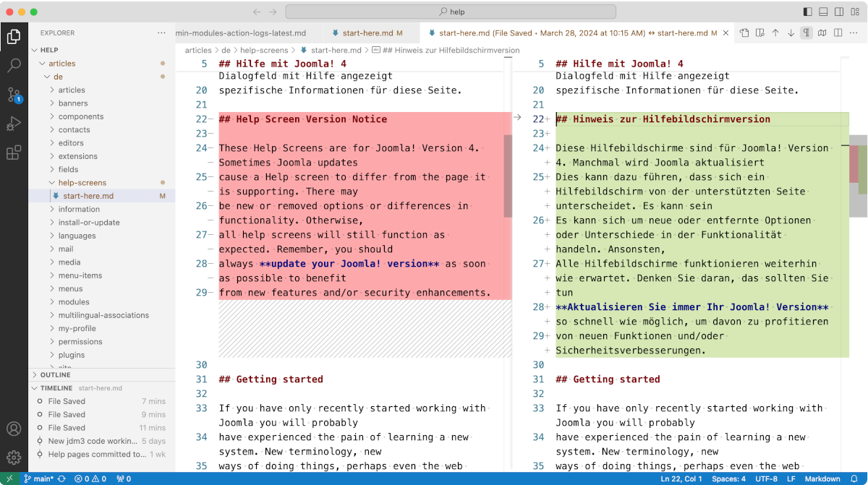Click the help-screens breadcrumb item
868x485 pixels.
click(x=264, y=51)
